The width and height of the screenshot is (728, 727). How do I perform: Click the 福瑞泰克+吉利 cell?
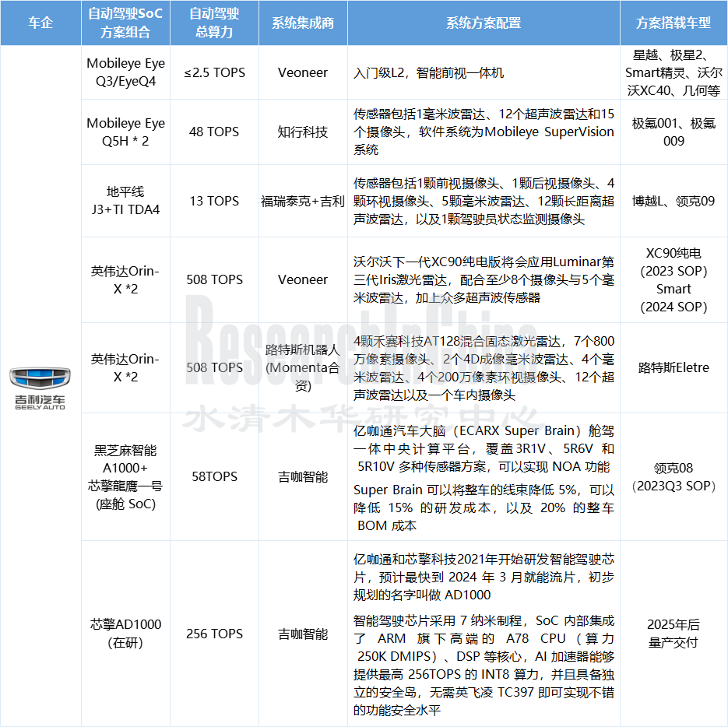[x=303, y=201]
